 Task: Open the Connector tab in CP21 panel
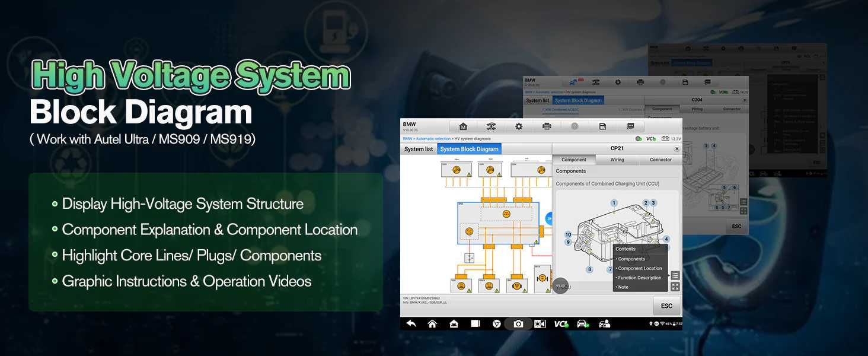pos(660,160)
